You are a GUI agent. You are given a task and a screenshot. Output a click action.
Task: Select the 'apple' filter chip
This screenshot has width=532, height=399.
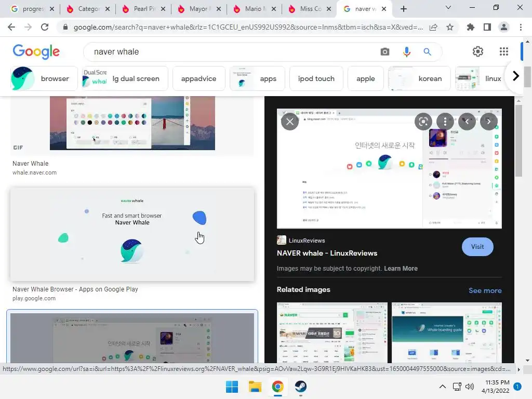tap(366, 79)
